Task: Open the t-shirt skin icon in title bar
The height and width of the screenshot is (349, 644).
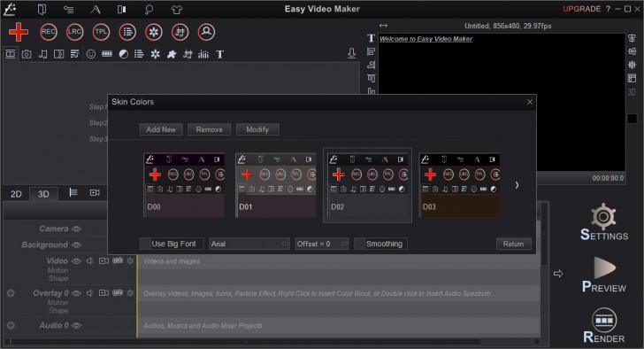Action: 177,10
